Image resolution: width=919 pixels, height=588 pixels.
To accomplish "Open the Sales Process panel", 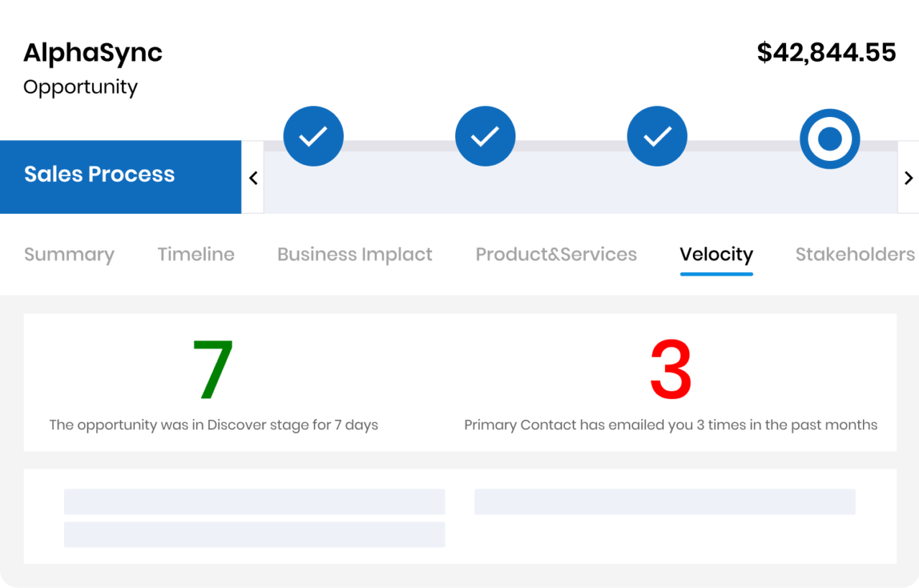I will [x=99, y=174].
